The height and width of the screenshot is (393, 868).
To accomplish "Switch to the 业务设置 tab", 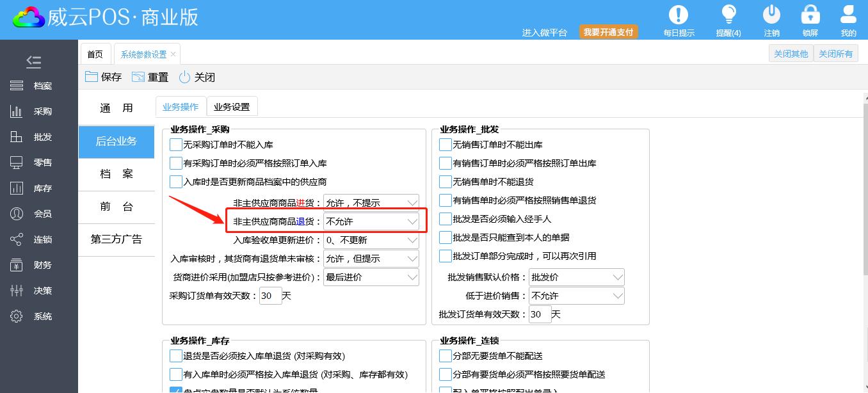I will (232, 107).
